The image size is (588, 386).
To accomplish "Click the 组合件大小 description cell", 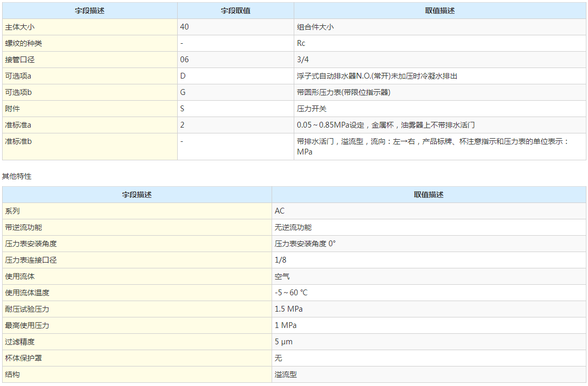I will pyautogui.click(x=312, y=26).
